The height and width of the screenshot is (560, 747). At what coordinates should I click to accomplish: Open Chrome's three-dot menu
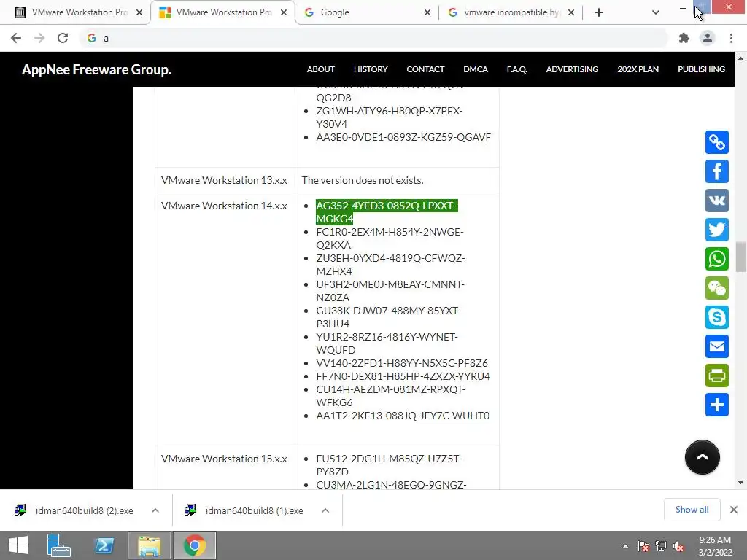click(x=731, y=38)
